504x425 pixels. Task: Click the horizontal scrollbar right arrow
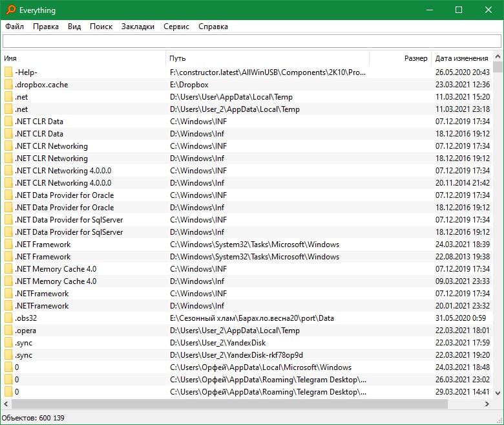click(487, 404)
